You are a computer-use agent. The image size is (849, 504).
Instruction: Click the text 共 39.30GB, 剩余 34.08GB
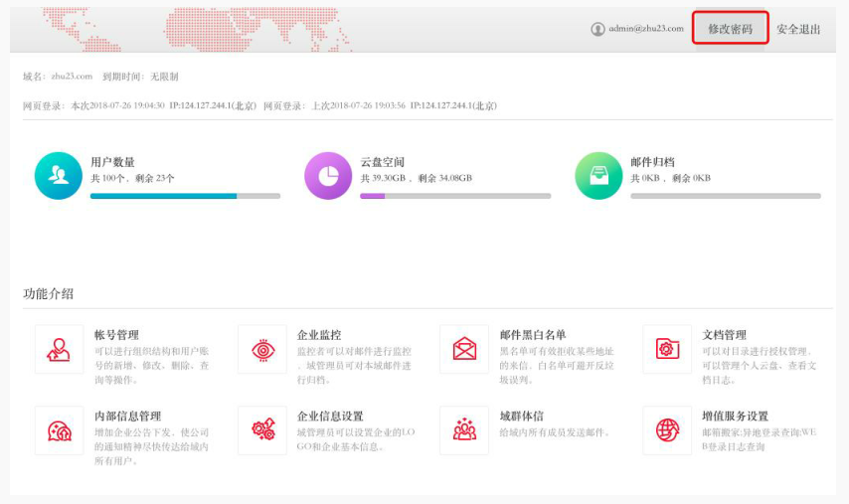point(417,178)
